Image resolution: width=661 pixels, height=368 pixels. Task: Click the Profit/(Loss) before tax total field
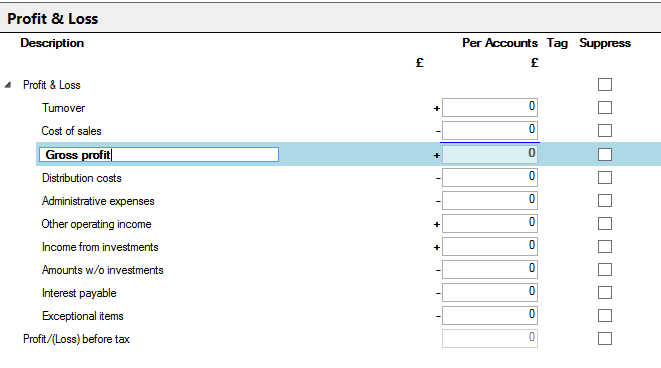(490, 338)
